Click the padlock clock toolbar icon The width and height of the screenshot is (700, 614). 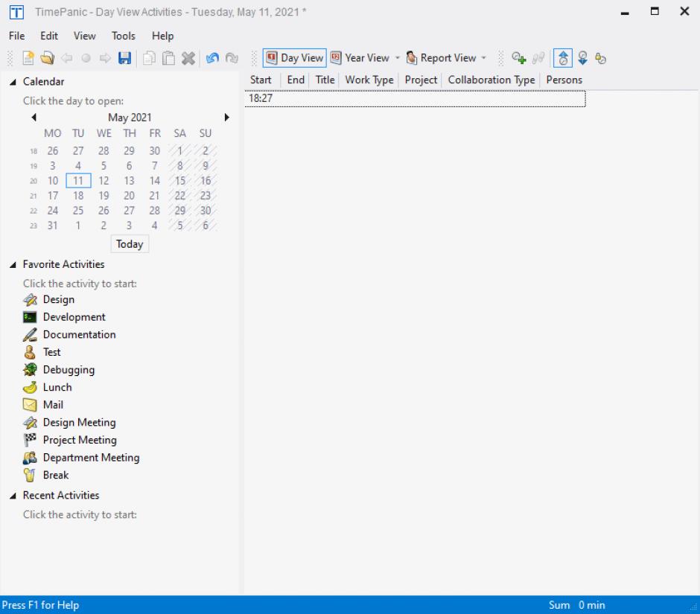[x=601, y=58]
